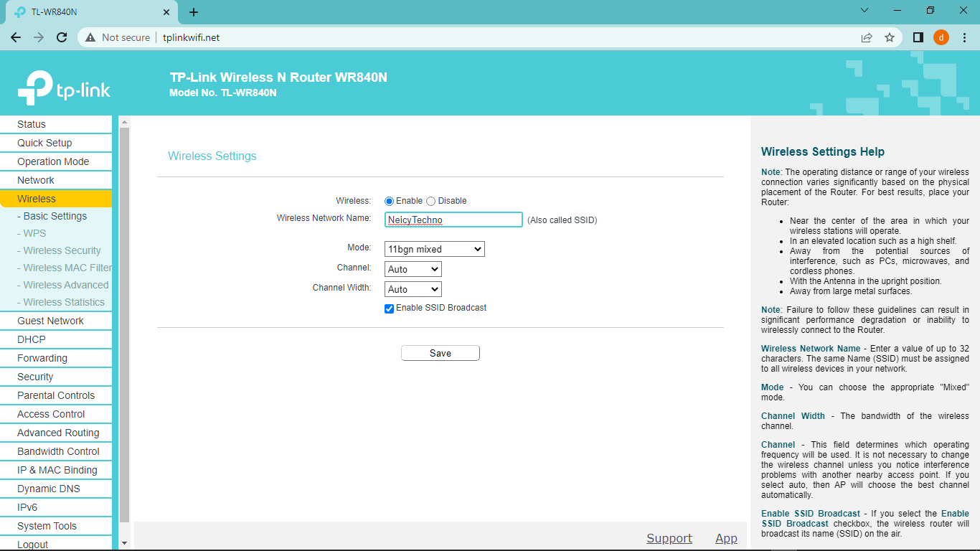The height and width of the screenshot is (551, 980).
Task: Select the Wireless menu item
Action: [x=56, y=199]
